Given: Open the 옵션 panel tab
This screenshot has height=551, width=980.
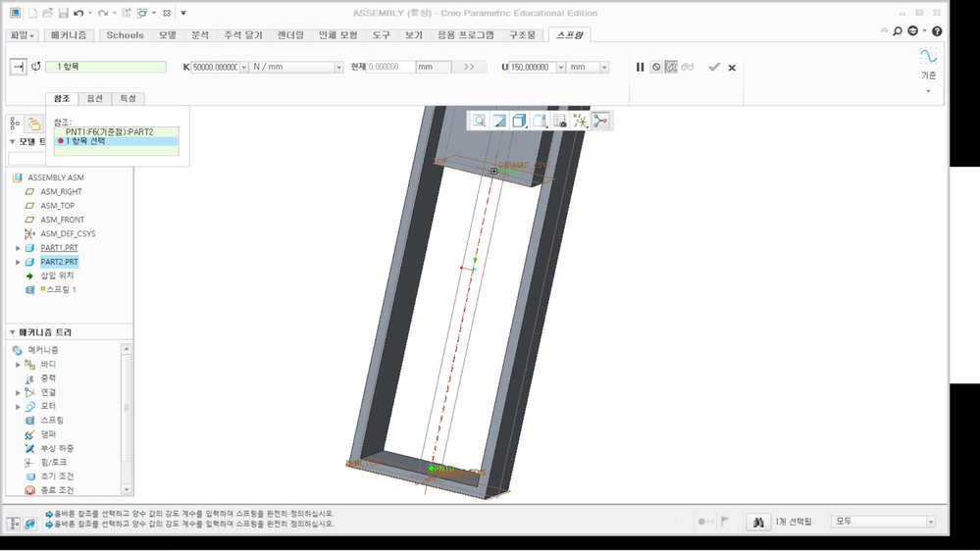Looking at the screenshot, I should 95,99.
